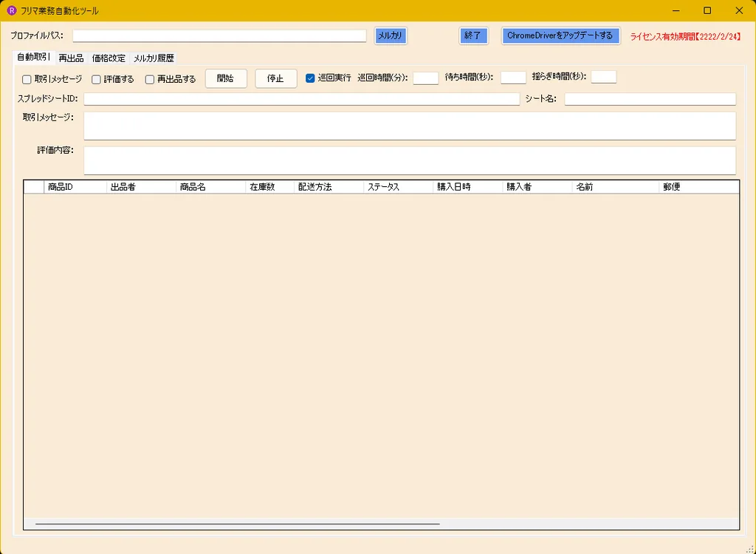Click the シート名 input field
756x554 pixels.
[650, 99]
